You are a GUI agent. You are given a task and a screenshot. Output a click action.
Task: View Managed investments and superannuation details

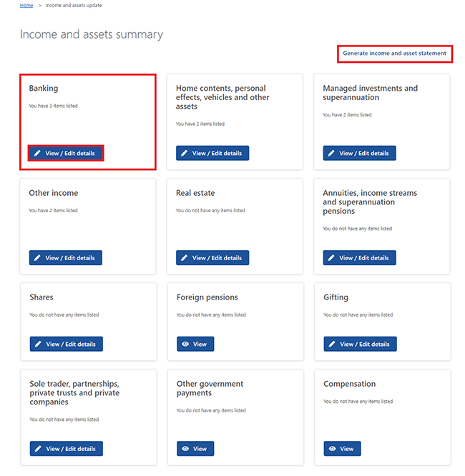(x=359, y=153)
